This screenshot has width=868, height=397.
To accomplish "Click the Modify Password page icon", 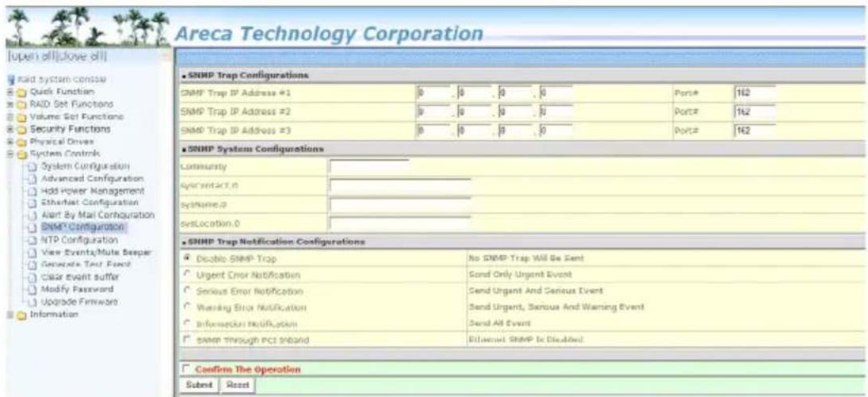I will (32, 289).
